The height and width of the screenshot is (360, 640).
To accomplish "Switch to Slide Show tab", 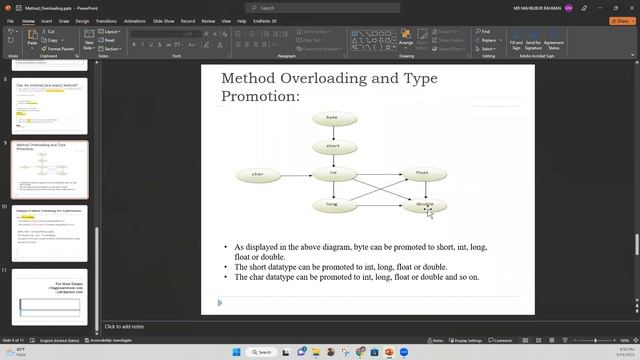I will pos(164,21).
